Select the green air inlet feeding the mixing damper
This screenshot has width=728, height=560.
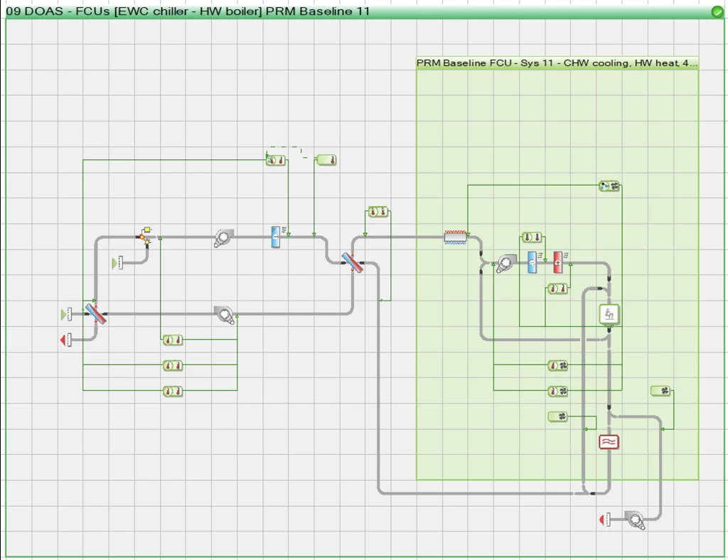click(x=117, y=263)
